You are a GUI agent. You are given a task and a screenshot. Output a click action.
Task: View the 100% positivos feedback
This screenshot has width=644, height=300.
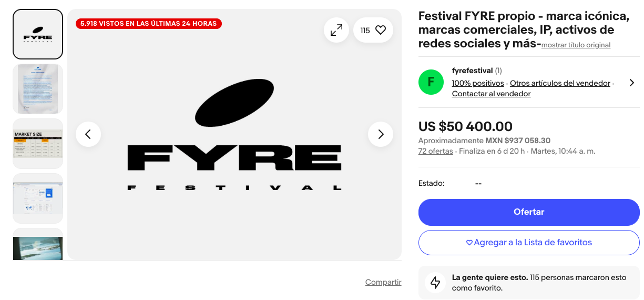[478, 83]
